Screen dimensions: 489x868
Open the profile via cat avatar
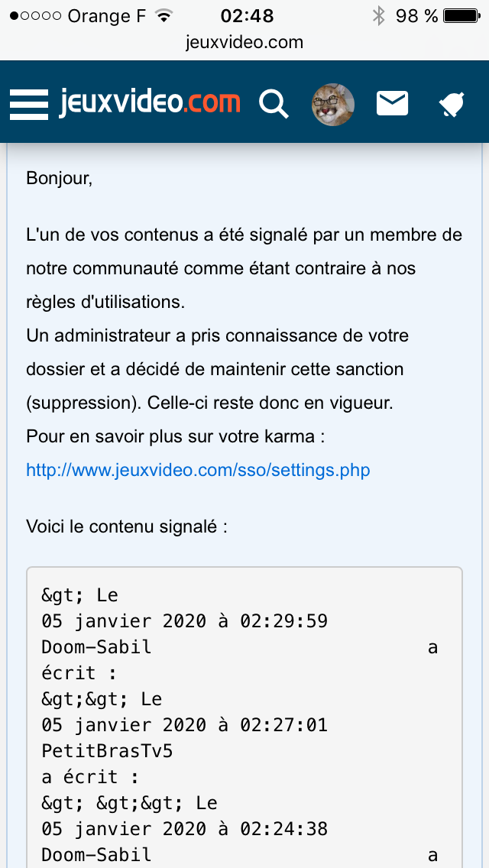point(333,104)
